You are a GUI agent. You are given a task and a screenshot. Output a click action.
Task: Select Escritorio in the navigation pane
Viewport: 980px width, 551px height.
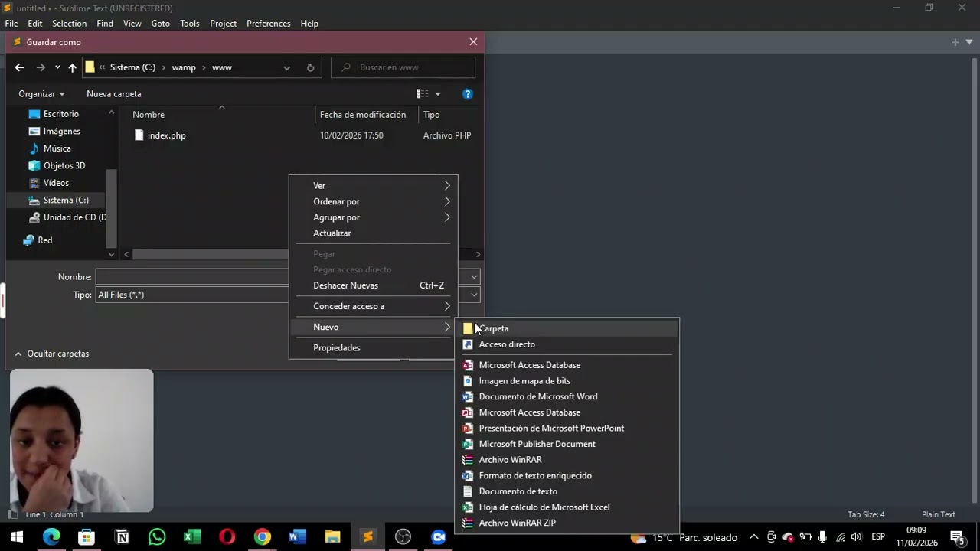61,114
